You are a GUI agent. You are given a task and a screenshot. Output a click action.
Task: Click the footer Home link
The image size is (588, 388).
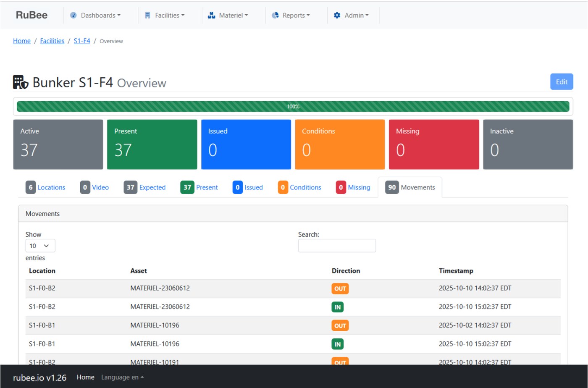click(x=86, y=377)
